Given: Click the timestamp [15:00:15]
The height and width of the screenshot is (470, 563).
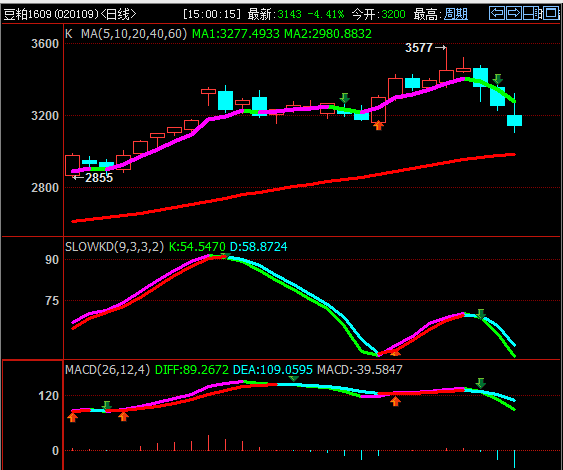Looking at the screenshot, I should coord(212,14).
